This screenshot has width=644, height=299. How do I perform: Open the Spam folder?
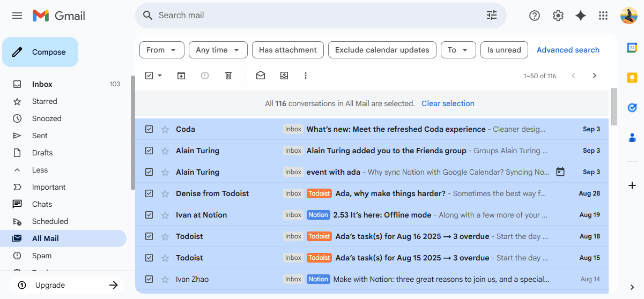point(64,256)
